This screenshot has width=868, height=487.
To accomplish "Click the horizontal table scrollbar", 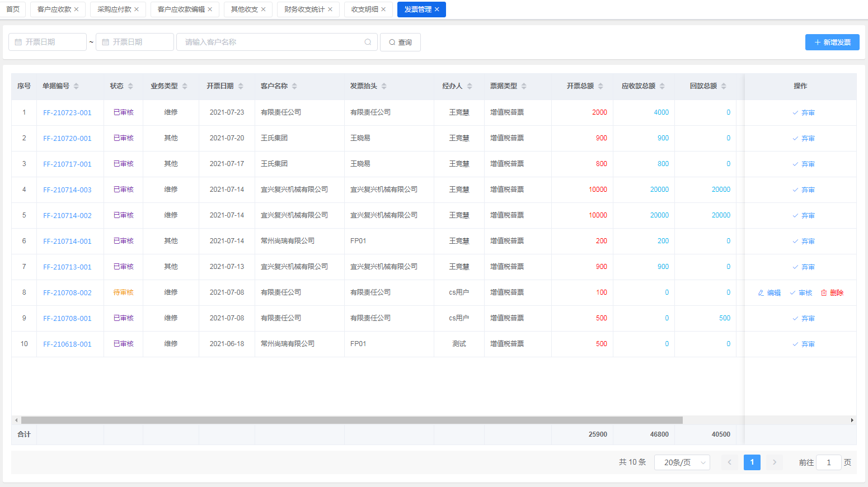I will [x=351, y=420].
